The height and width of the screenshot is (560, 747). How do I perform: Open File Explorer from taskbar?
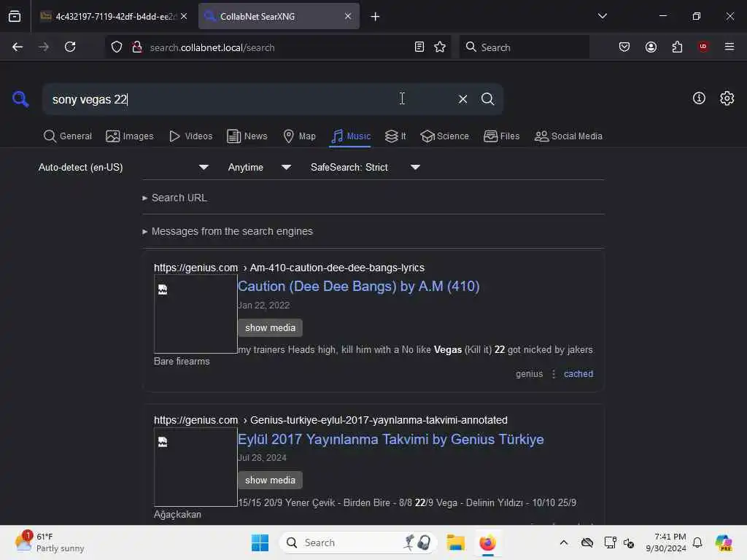tap(455, 542)
